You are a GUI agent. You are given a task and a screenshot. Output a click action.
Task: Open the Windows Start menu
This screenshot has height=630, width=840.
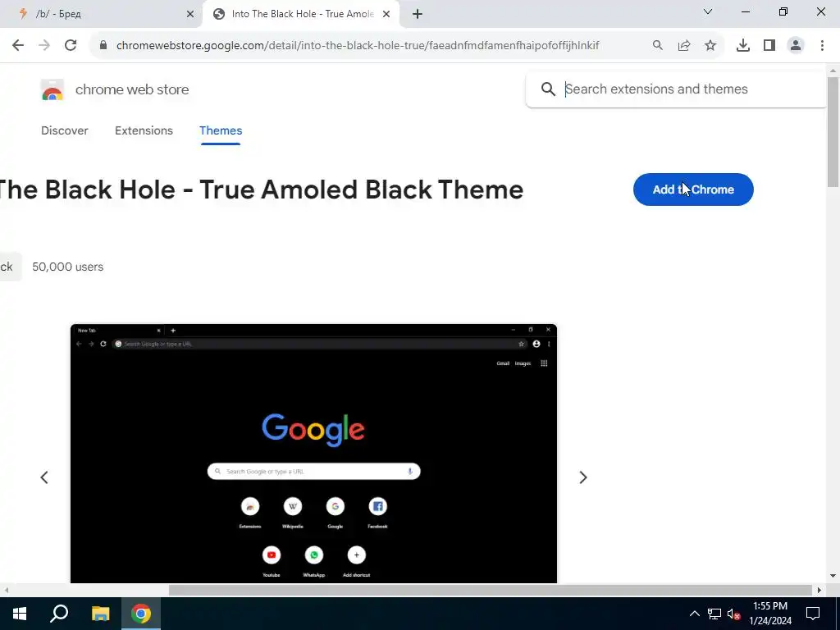tap(20, 614)
